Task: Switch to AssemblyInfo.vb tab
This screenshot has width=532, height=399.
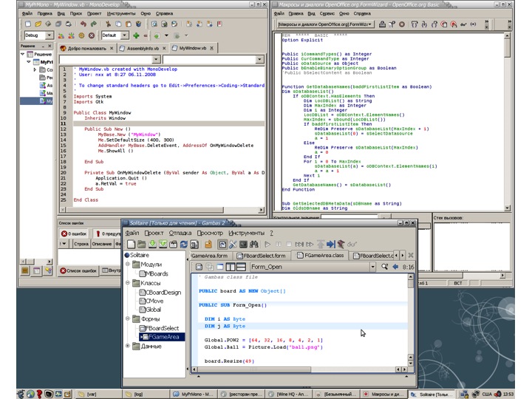Action: tap(143, 49)
